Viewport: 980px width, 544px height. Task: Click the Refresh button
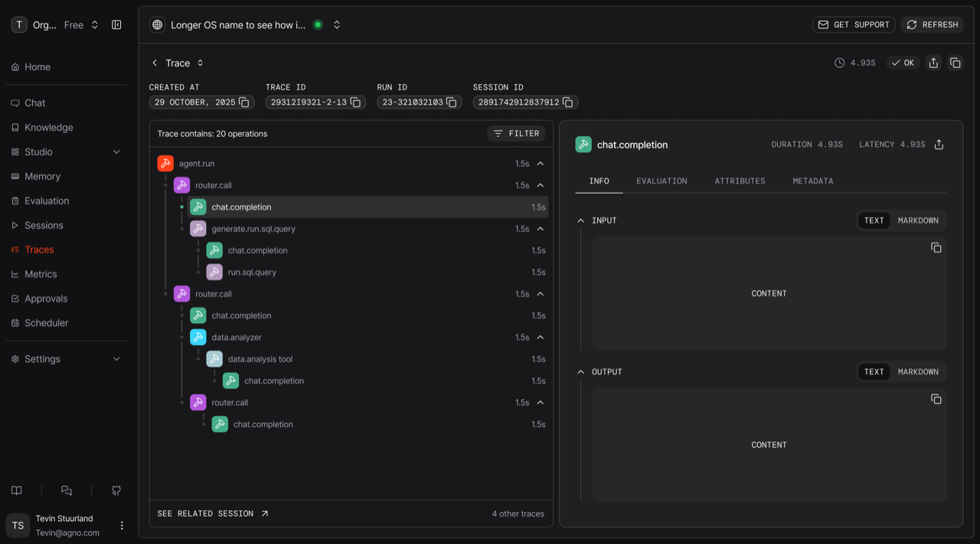(x=932, y=24)
